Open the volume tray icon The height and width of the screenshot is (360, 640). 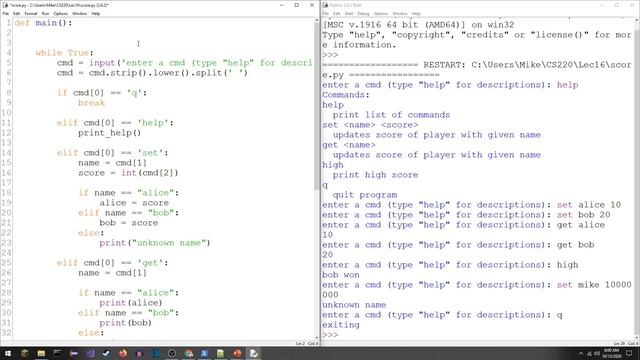pyautogui.click(x=597, y=353)
